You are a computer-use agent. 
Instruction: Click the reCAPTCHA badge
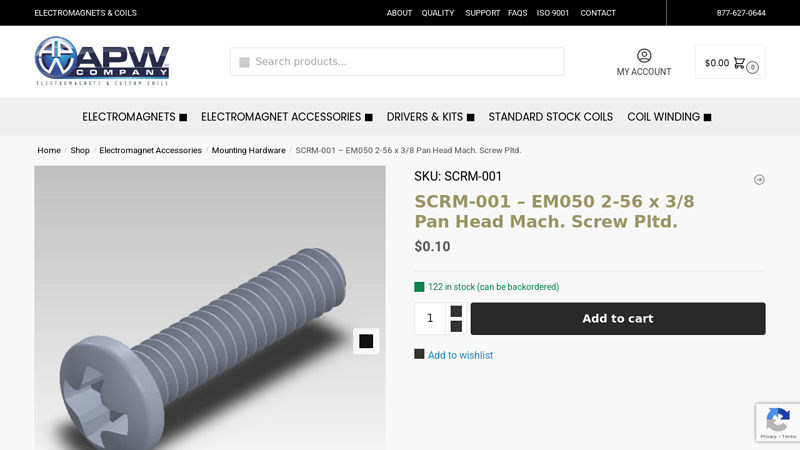point(778,422)
